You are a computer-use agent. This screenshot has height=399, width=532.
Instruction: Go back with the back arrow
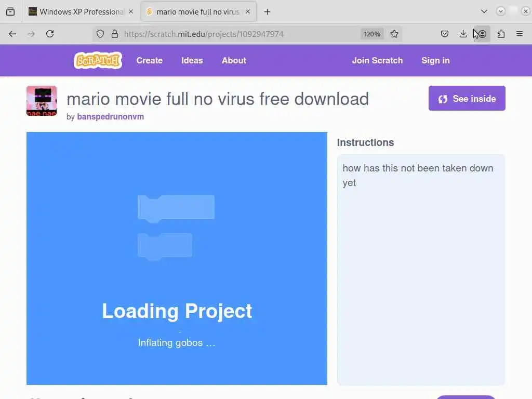click(x=12, y=34)
